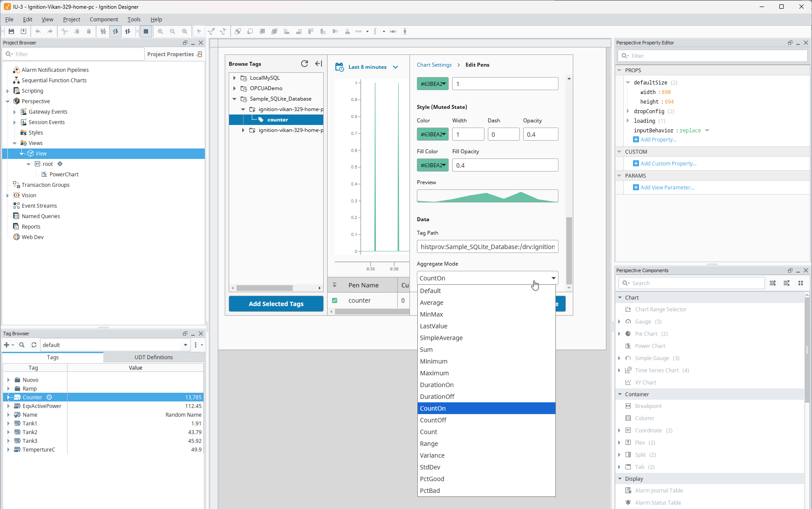Collapse the PROPS section

click(619, 70)
